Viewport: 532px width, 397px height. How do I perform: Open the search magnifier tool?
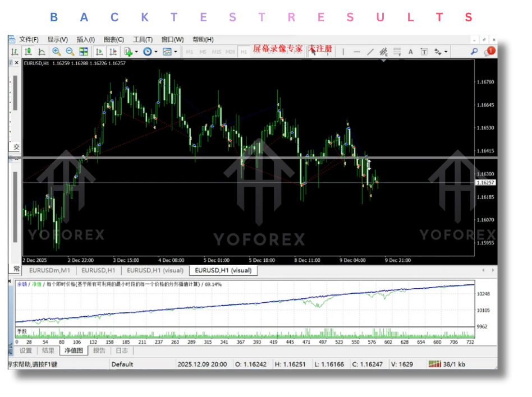pos(475,51)
